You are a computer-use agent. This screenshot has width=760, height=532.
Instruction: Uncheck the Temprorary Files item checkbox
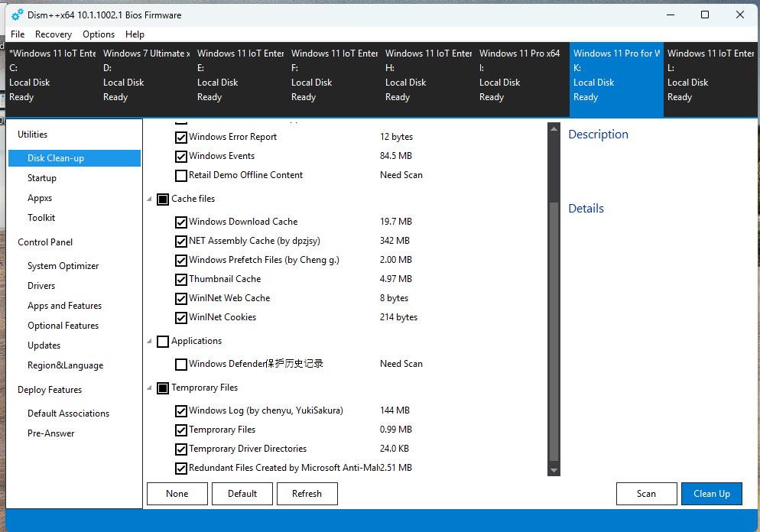[x=181, y=430]
